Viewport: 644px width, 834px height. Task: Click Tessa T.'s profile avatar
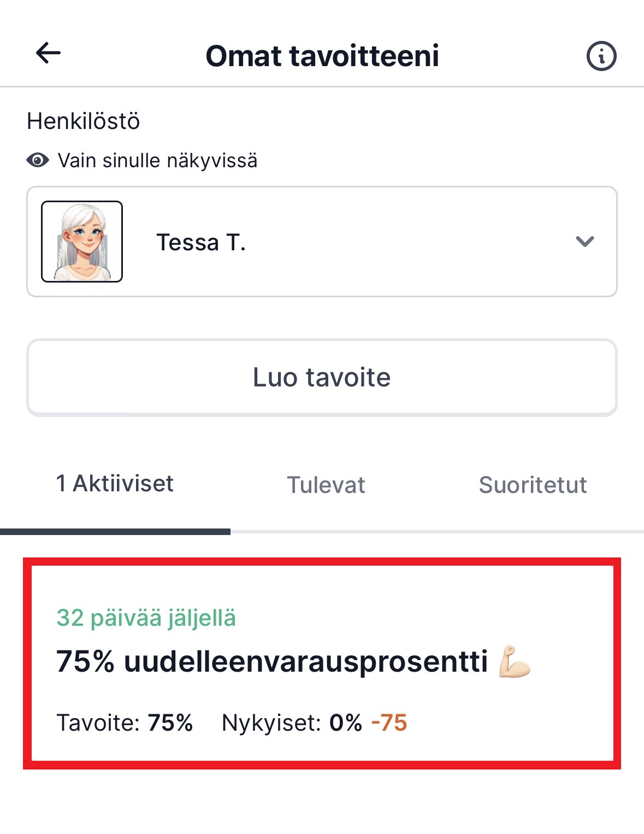[x=82, y=242]
